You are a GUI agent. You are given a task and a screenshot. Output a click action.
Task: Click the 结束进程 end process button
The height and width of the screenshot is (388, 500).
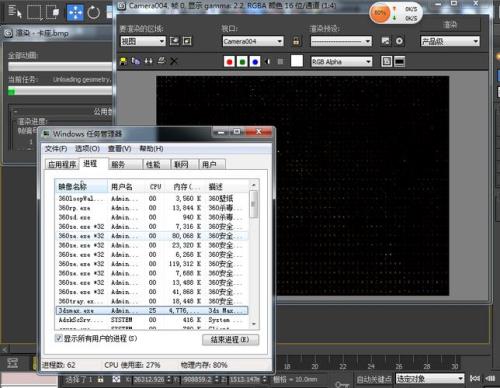pyautogui.click(x=230, y=340)
